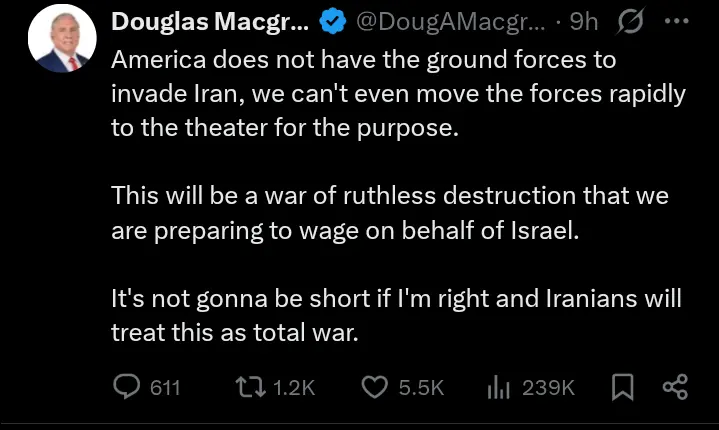
Task: Open view analytics bar chart icon
Action: click(x=498, y=387)
